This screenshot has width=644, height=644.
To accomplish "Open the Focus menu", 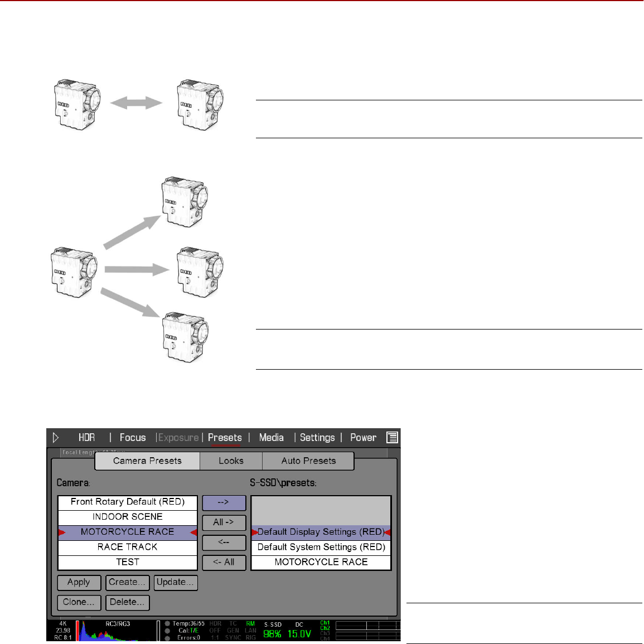I will 133,437.
